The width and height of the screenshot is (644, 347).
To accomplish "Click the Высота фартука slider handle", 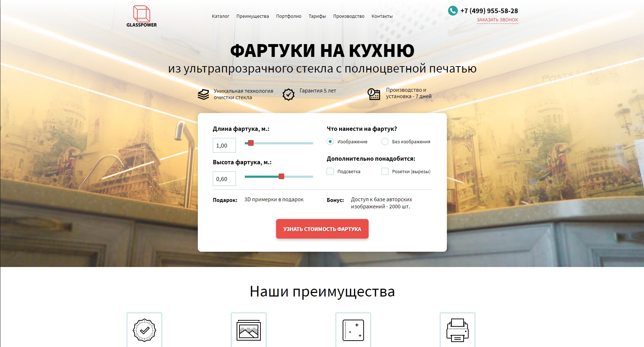I will pos(281,176).
